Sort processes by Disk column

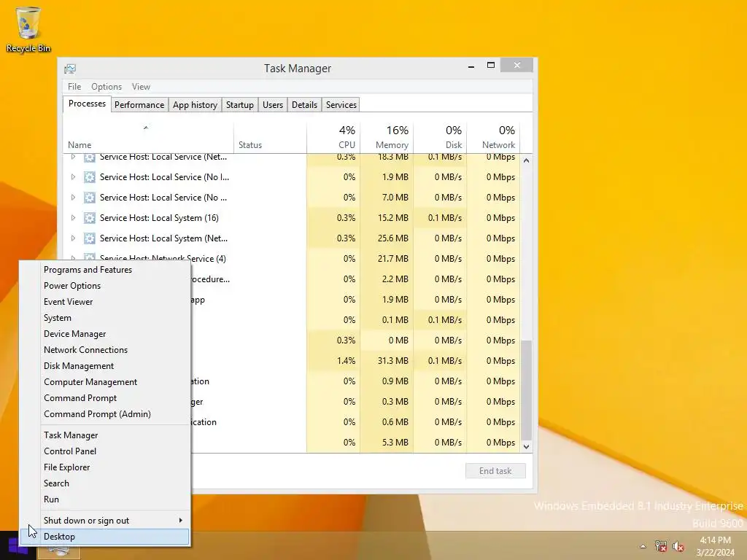tap(440, 137)
